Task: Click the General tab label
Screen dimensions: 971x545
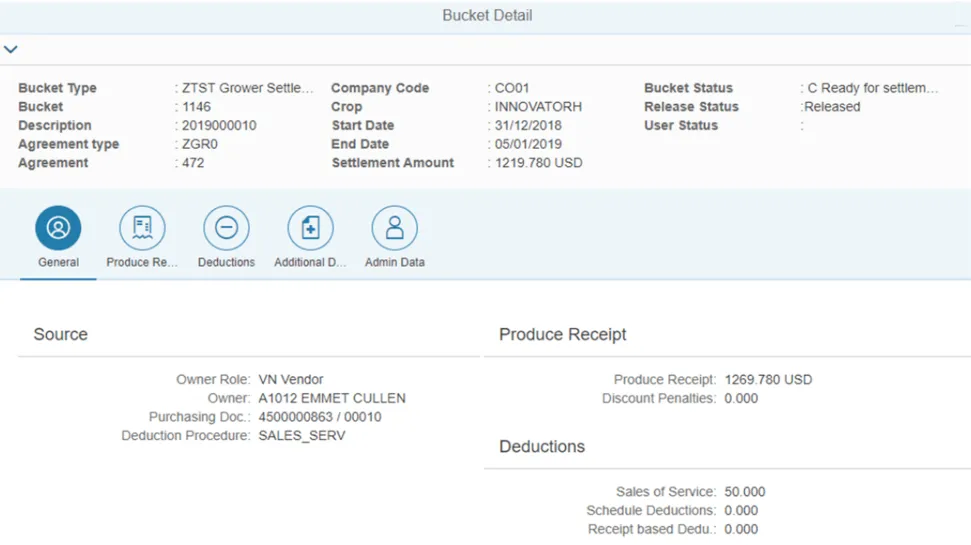Action: pos(58,262)
